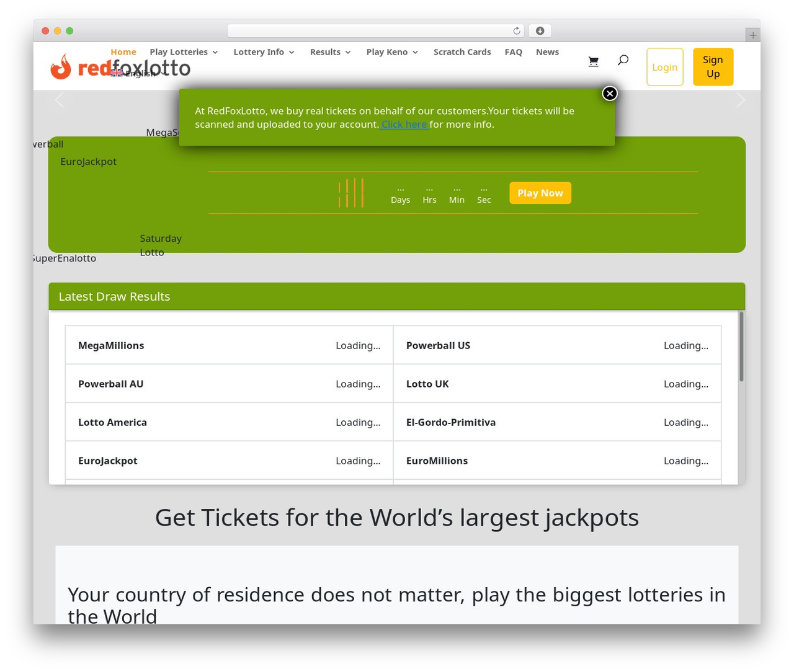Click the Play Now button
794x672 pixels.
point(540,193)
